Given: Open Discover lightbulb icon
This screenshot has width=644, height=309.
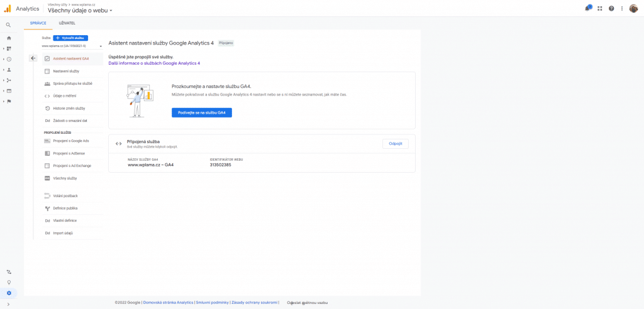Looking at the screenshot, I should point(9,283).
